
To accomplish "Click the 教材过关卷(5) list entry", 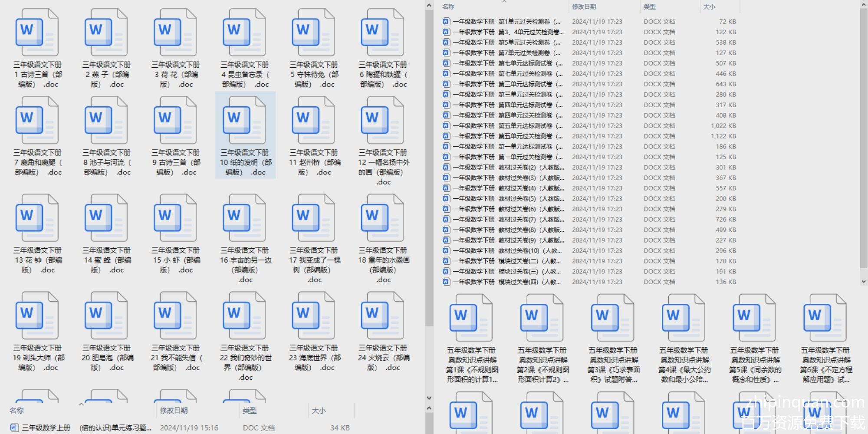I will [x=589, y=198].
